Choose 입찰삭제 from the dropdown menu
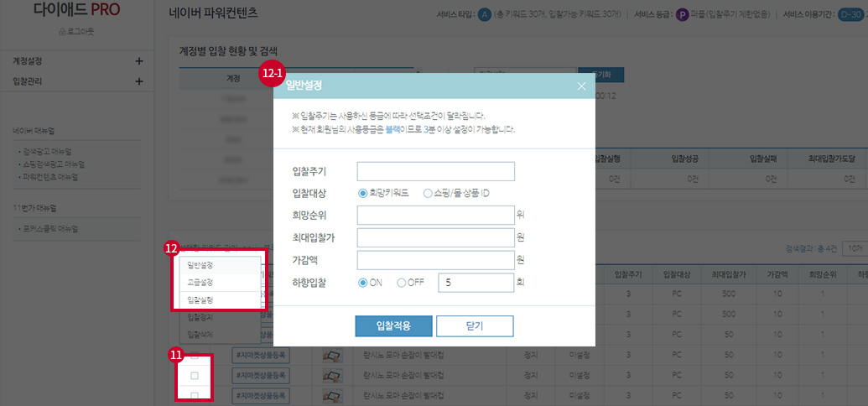 click(x=219, y=335)
